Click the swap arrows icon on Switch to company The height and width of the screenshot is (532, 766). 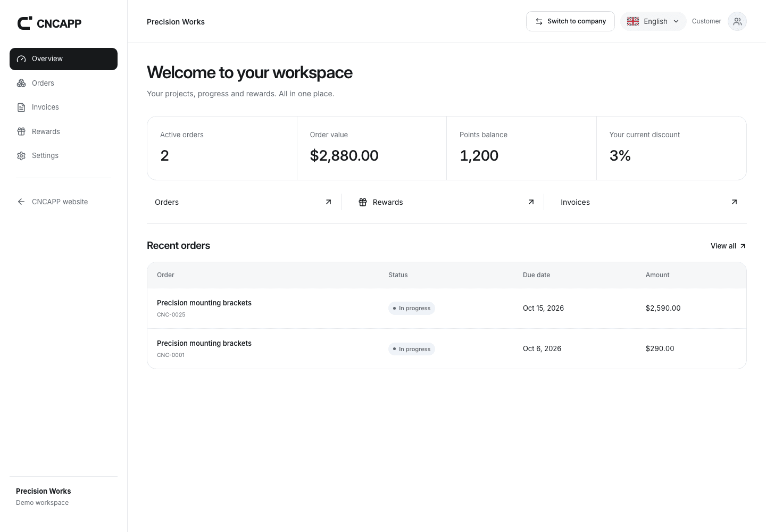point(539,21)
